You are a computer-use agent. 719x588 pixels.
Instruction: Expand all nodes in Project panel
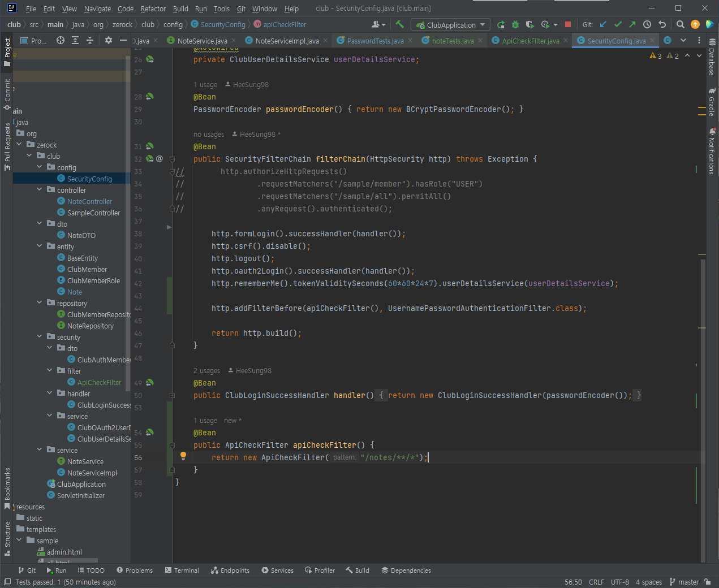[x=75, y=40]
